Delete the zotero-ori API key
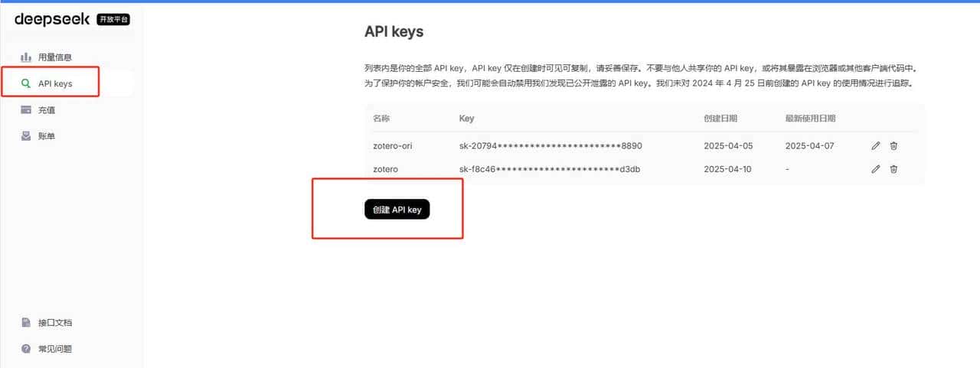This screenshot has width=980, height=368. (893, 145)
